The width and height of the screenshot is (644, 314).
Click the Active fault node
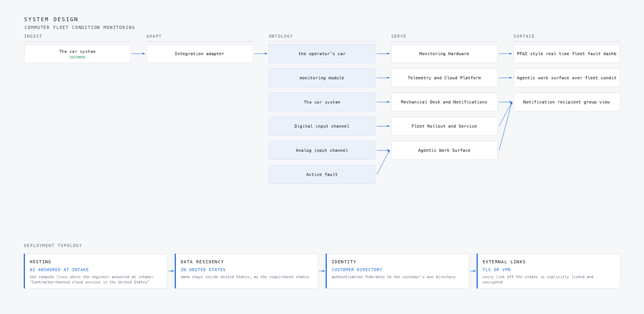point(322,174)
